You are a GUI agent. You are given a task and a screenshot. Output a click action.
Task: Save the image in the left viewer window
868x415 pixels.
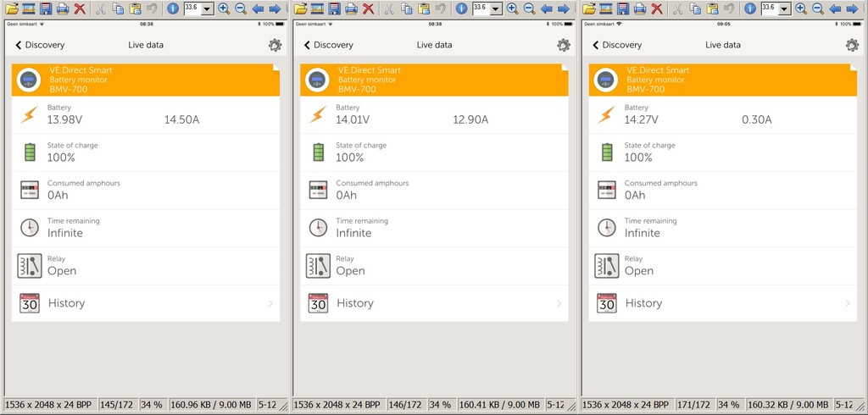[46, 8]
